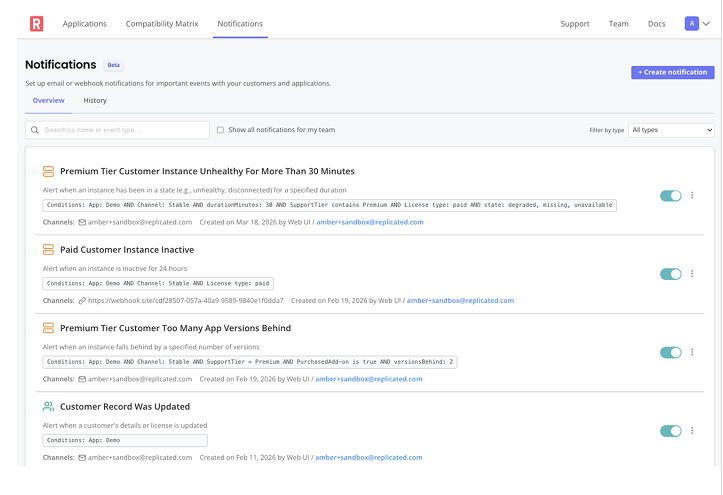The image size is (723, 495).
Task: Enable Show all notifications for my team
Action: click(221, 130)
